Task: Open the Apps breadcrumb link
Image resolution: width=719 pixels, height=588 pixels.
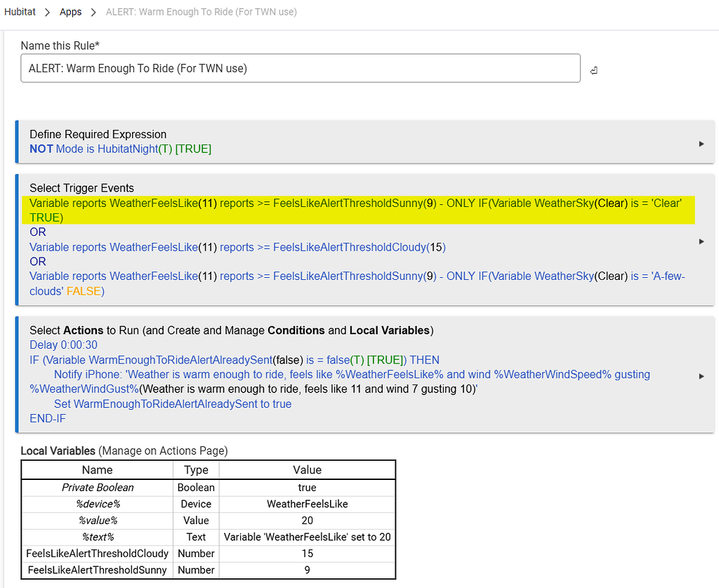Action: tap(70, 11)
